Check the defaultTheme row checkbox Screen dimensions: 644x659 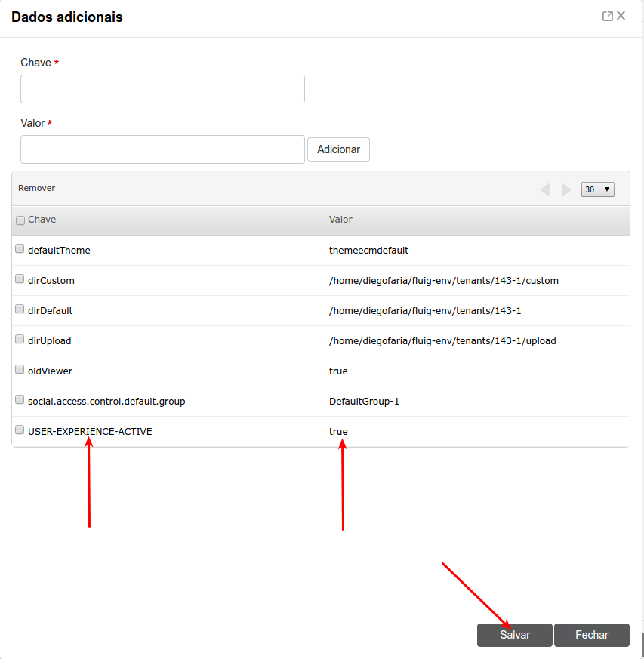[x=20, y=248]
